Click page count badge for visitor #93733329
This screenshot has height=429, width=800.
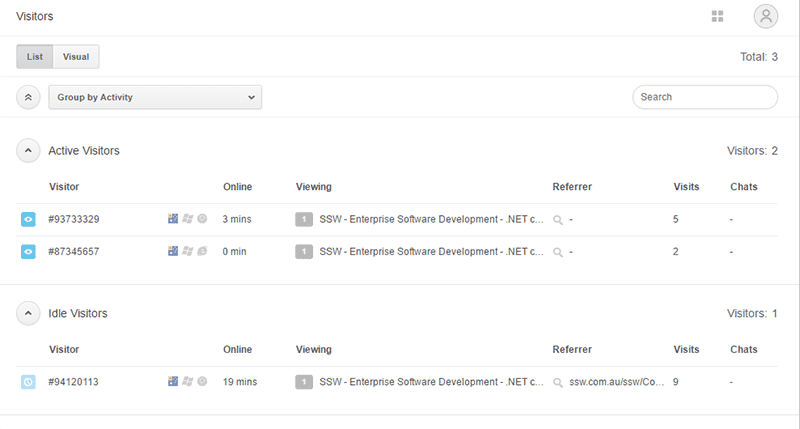point(304,219)
